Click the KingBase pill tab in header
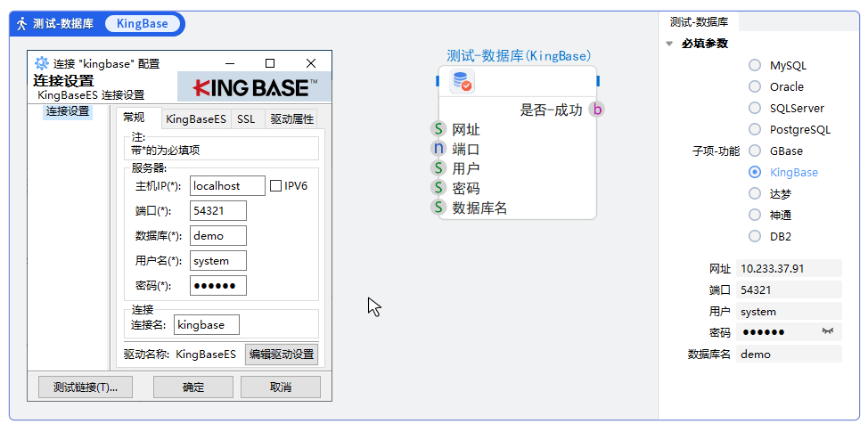The image size is (868, 432). pyautogui.click(x=143, y=24)
